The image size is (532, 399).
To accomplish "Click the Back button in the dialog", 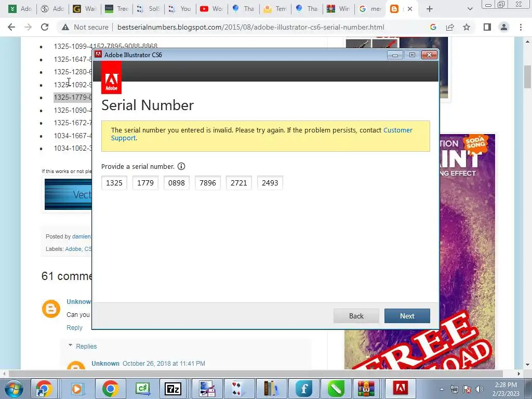I will point(356,316).
